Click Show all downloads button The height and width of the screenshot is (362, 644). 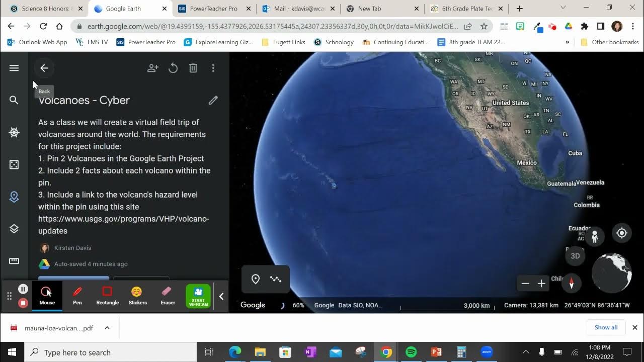coord(606,327)
